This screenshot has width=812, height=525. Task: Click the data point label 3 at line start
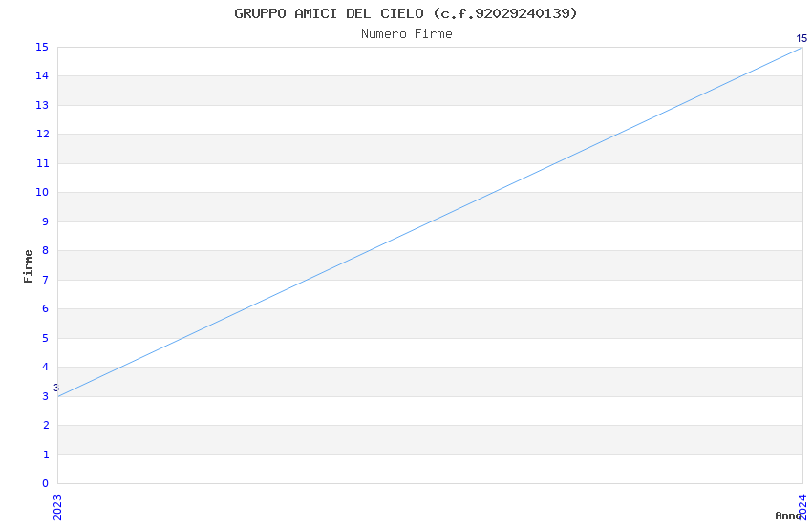[x=56, y=388]
